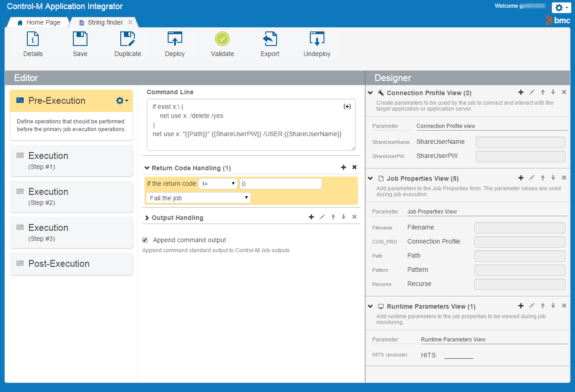Screen dimensions: 575x392
Task: Uncheck Append command output checkbox
Action: tap(145, 240)
